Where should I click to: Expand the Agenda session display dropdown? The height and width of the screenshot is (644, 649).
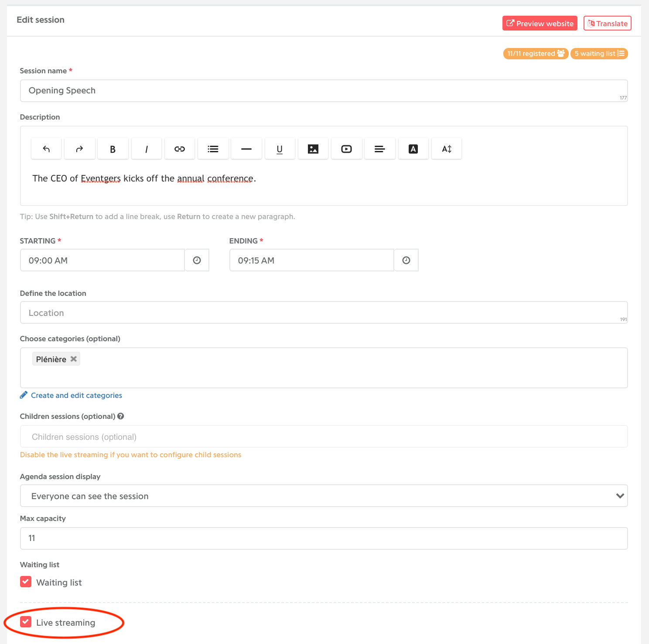(324, 496)
